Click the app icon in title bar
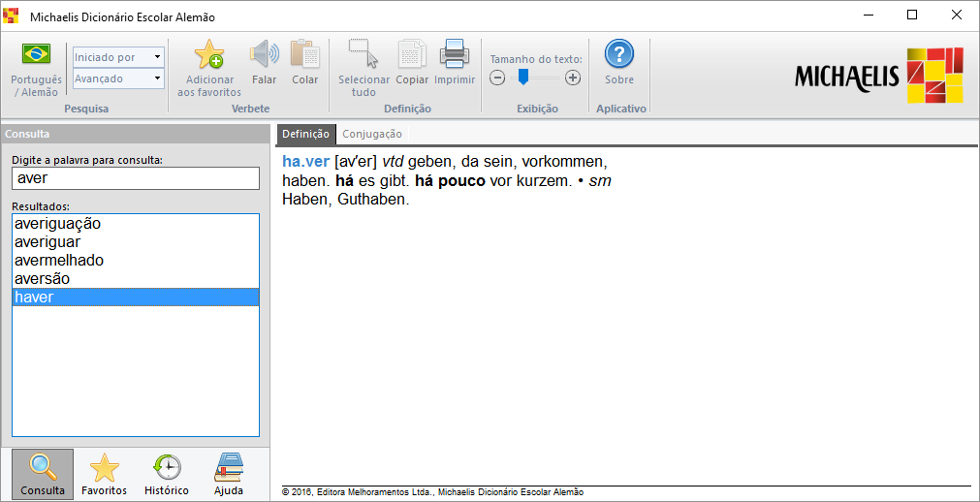980x502 pixels. coord(11,16)
